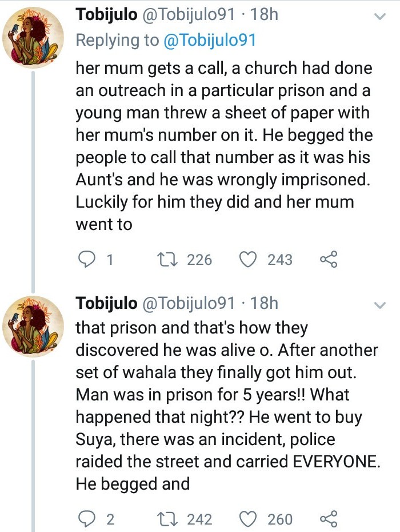Expand the second tweet's chevron options menu
Viewport: 400px width, 532px height.
pos(379,305)
